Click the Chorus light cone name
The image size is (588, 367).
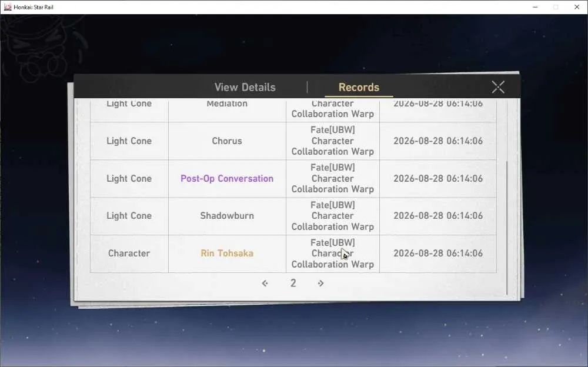coord(227,141)
